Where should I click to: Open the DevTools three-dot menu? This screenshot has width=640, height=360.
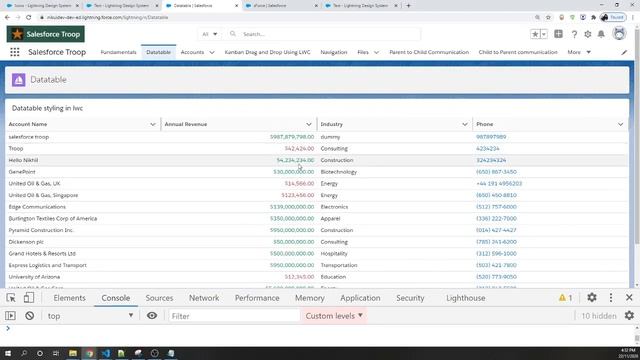(x=611, y=298)
